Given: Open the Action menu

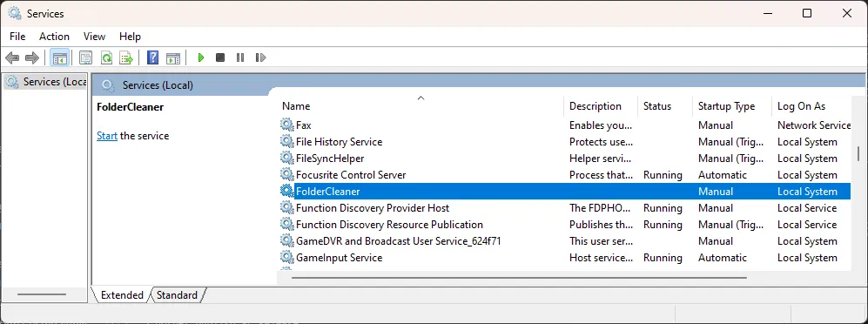Looking at the screenshot, I should [54, 37].
